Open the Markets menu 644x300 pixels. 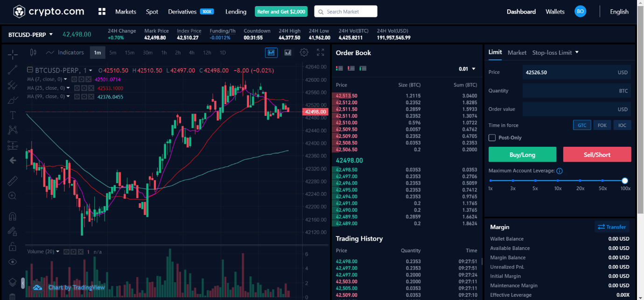(x=126, y=12)
